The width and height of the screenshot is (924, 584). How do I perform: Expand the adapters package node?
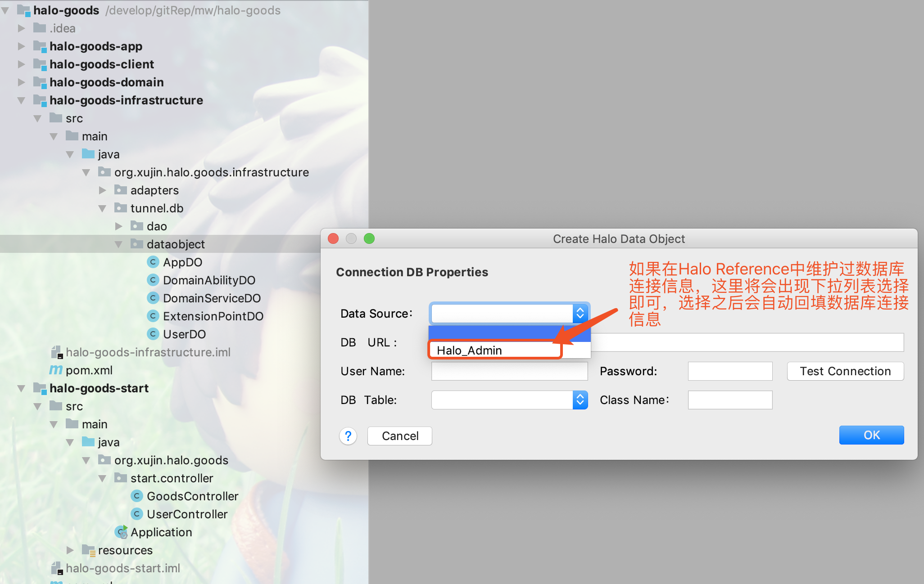click(x=102, y=190)
